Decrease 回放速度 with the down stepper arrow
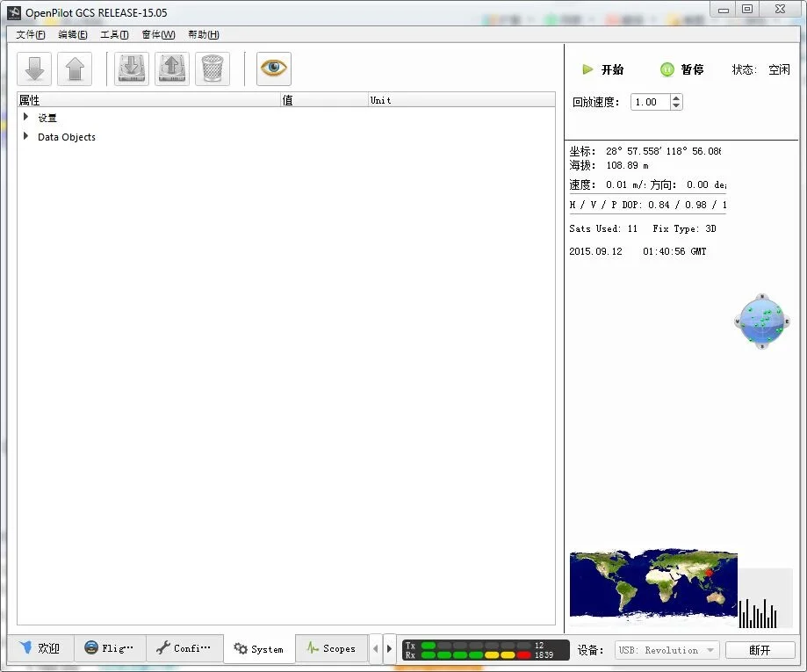This screenshot has height=672, width=807. (x=676, y=106)
